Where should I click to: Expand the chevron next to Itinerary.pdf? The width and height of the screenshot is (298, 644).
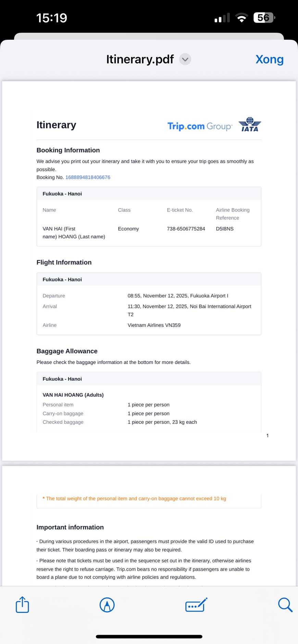point(185,59)
